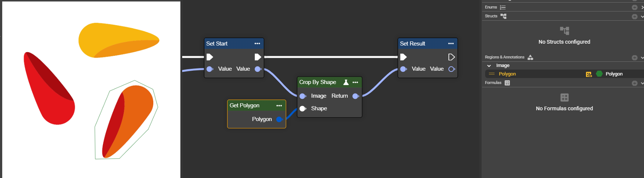Click the Set Result execution output pin
644x178 pixels.
tap(451, 57)
